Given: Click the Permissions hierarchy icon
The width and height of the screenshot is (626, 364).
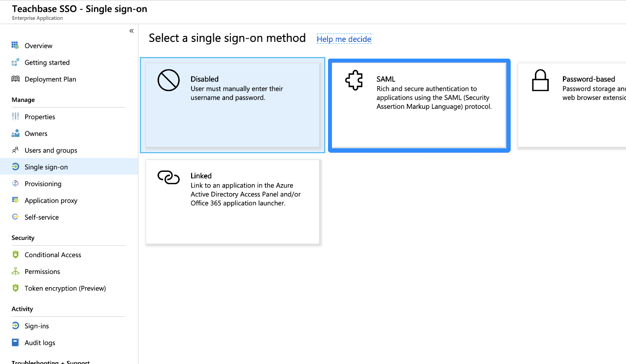Looking at the screenshot, I should (15, 271).
